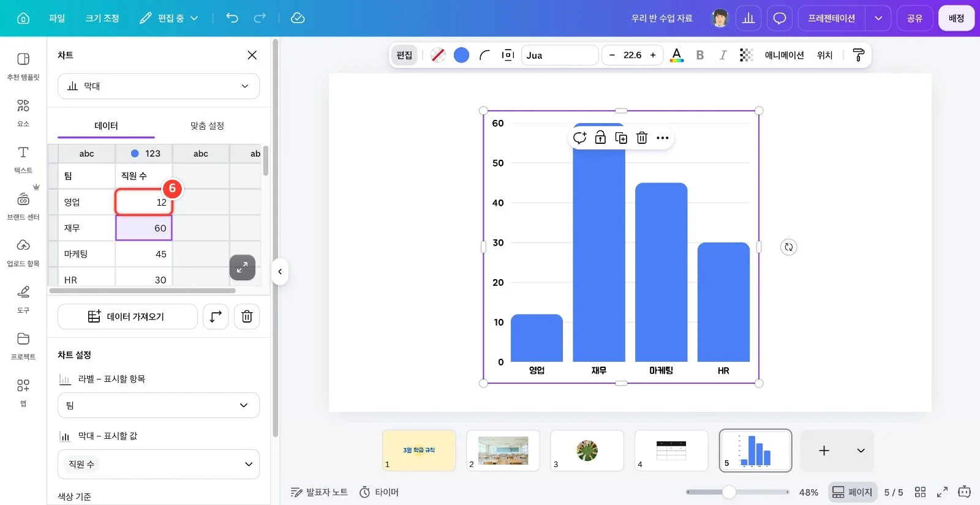Image resolution: width=980 pixels, height=505 pixels.
Task: Open the font family dropdown Jua
Action: pyautogui.click(x=560, y=55)
